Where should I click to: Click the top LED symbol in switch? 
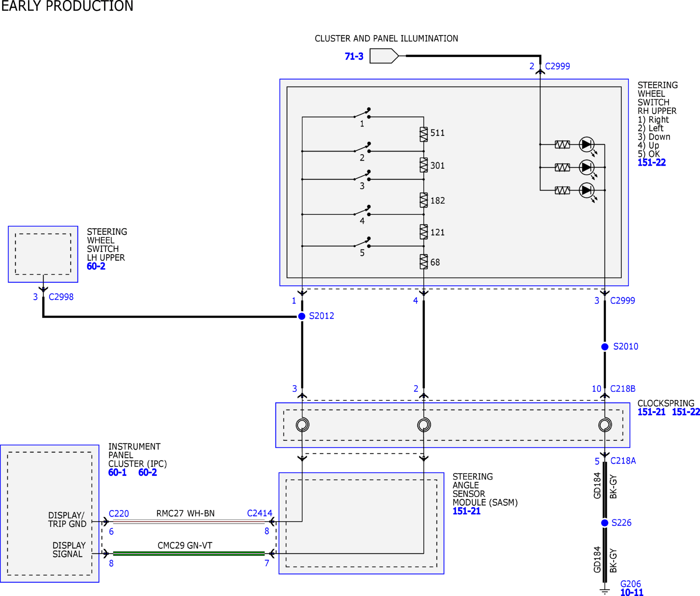click(587, 145)
